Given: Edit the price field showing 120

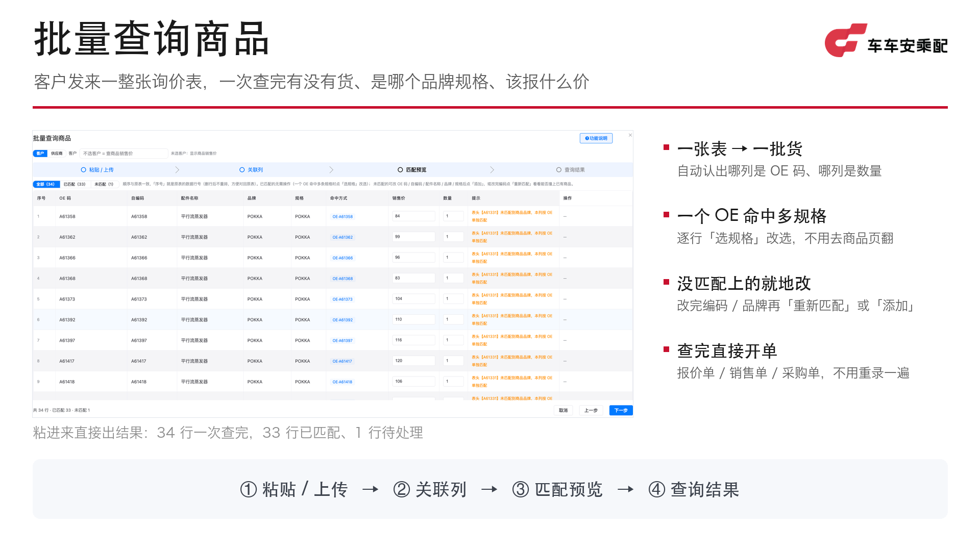Looking at the screenshot, I should (413, 361).
